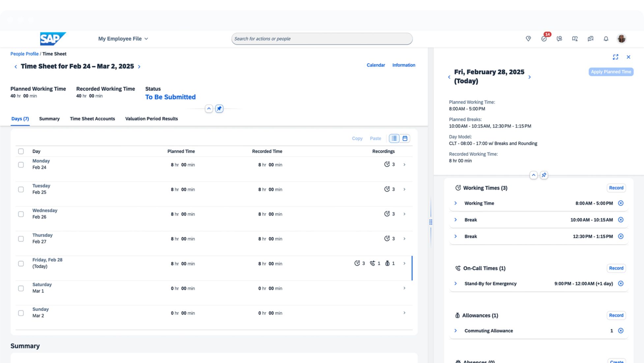Select list view icon in table toolbar
This screenshot has width=644, height=363.
(x=394, y=138)
